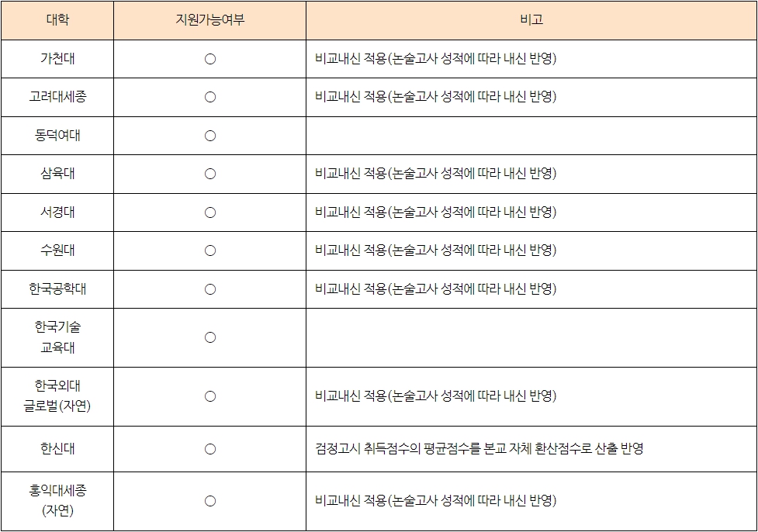Click the 한국기술교육대 name cell
Viewport: 758px width, 532px height.
57,338
